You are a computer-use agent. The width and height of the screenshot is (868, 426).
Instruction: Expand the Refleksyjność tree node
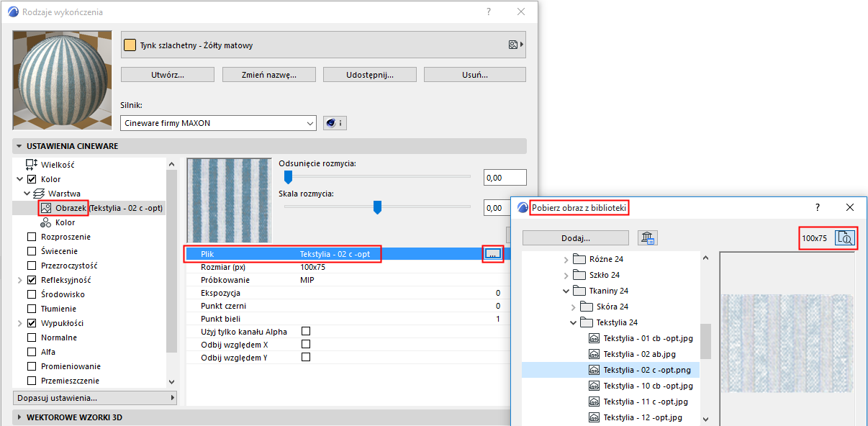[x=19, y=280]
